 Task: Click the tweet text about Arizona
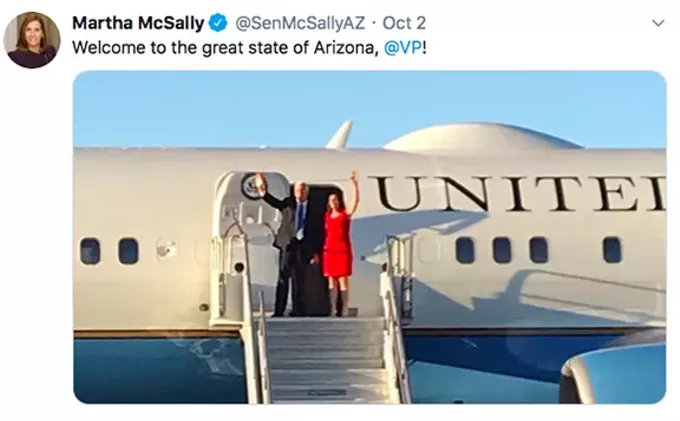[249, 48]
